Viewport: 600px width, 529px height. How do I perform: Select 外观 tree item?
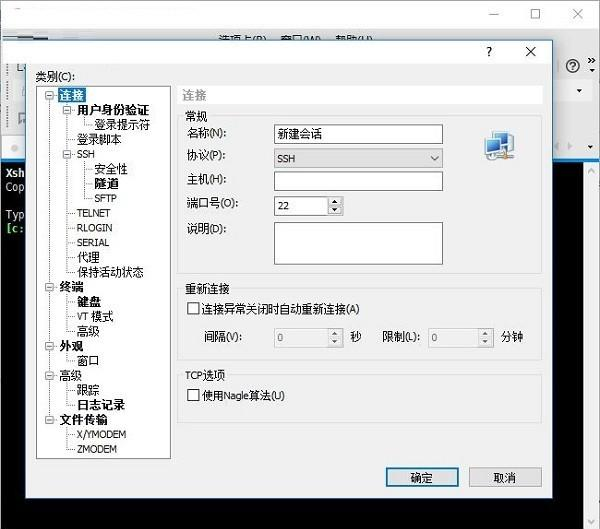71,346
